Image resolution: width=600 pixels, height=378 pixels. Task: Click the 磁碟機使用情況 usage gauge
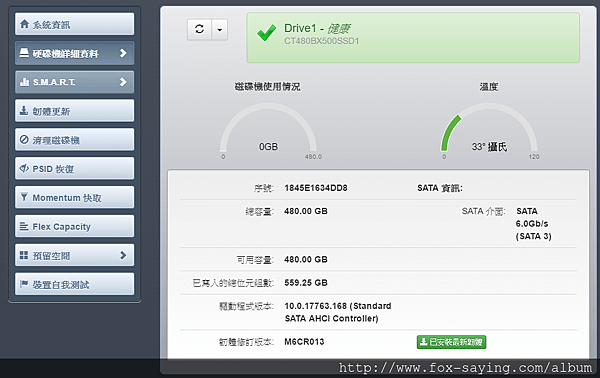[x=268, y=127]
